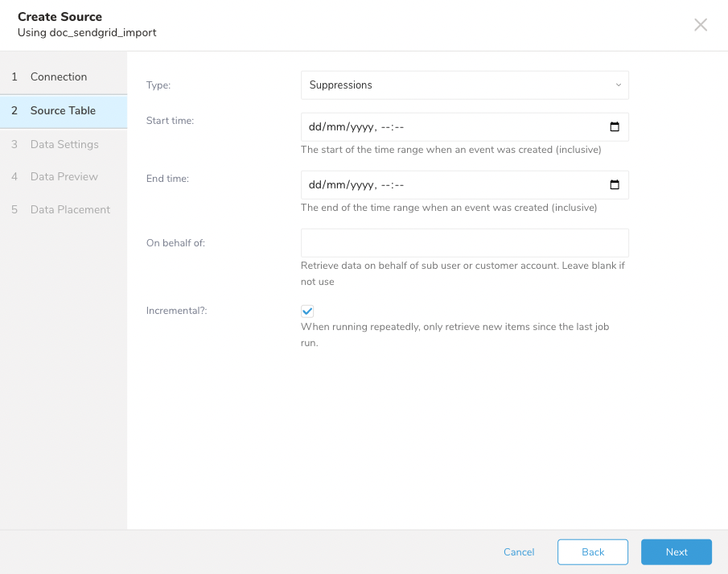Toggle the Incremental checkbox
This screenshot has width=728, height=574.
pyautogui.click(x=307, y=312)
